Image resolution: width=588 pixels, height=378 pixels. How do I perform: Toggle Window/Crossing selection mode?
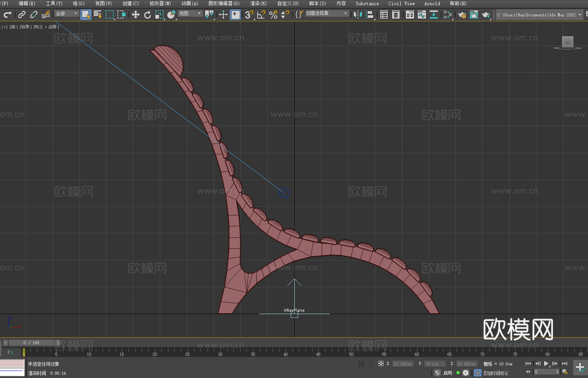[x=122, y=14]
